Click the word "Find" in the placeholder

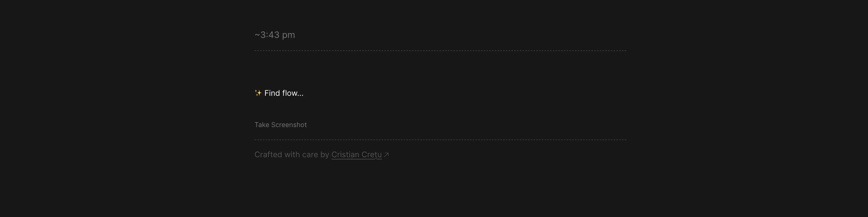tap(272, 93)
